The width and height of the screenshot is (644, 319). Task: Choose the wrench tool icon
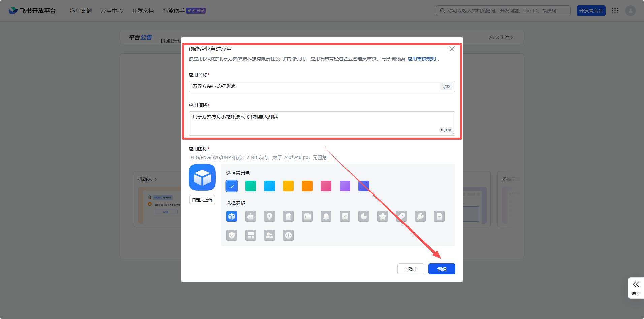tap(420, 216)
